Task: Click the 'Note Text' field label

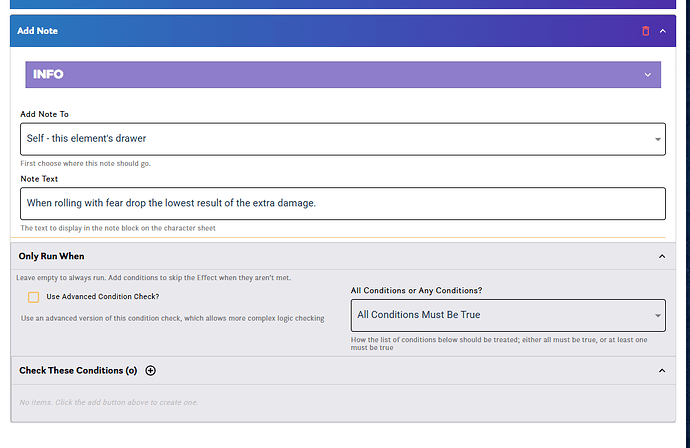Action: point(39,179)
